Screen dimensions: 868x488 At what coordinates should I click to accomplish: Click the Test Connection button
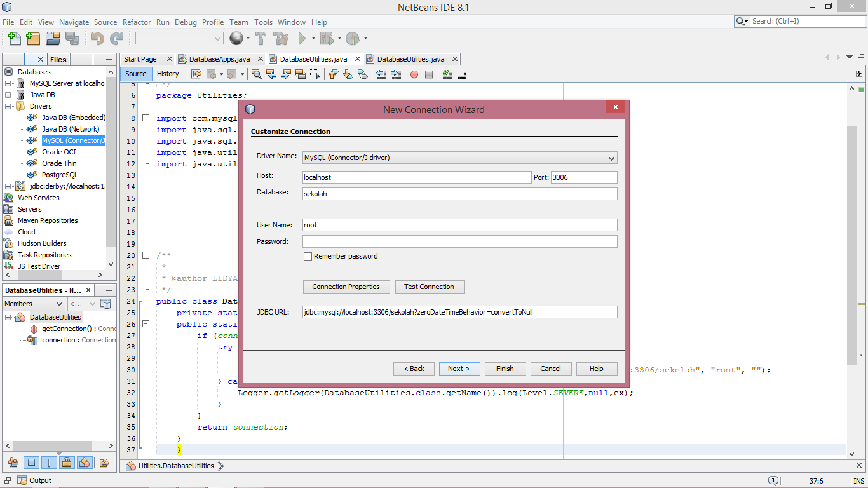point(430,287)
